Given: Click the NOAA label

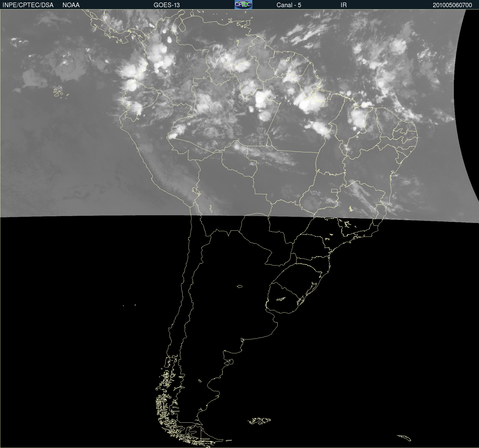Looking at the screenshot, I should (71, 5).
